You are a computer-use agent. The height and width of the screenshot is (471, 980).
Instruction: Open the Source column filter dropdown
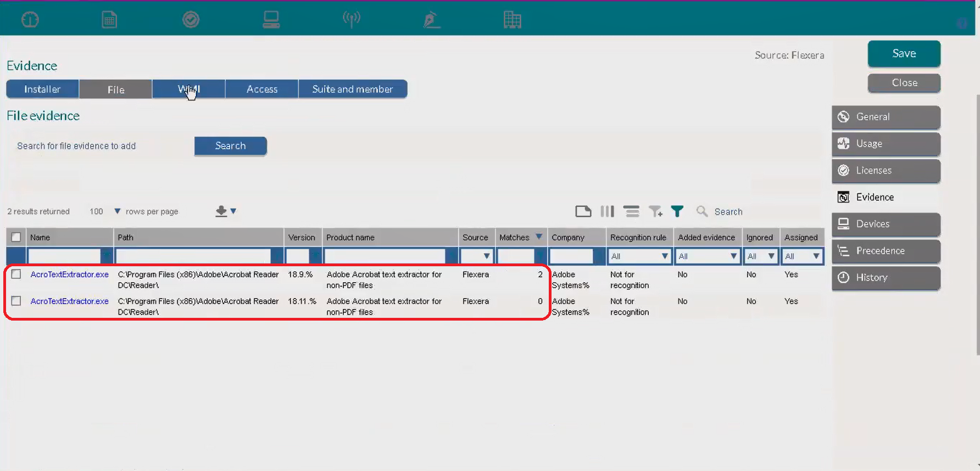(476, 256)
